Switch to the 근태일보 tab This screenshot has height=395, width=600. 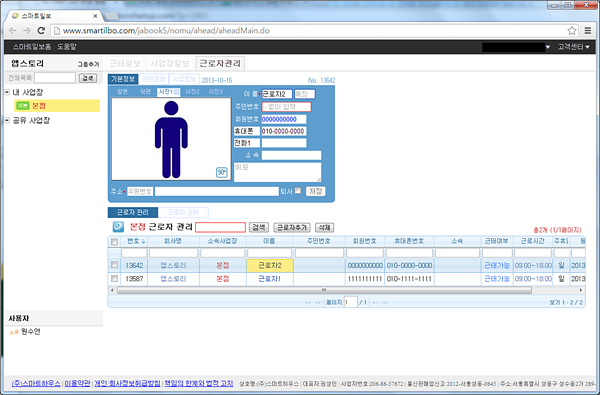pyautogui.click(x=125, y=64)
